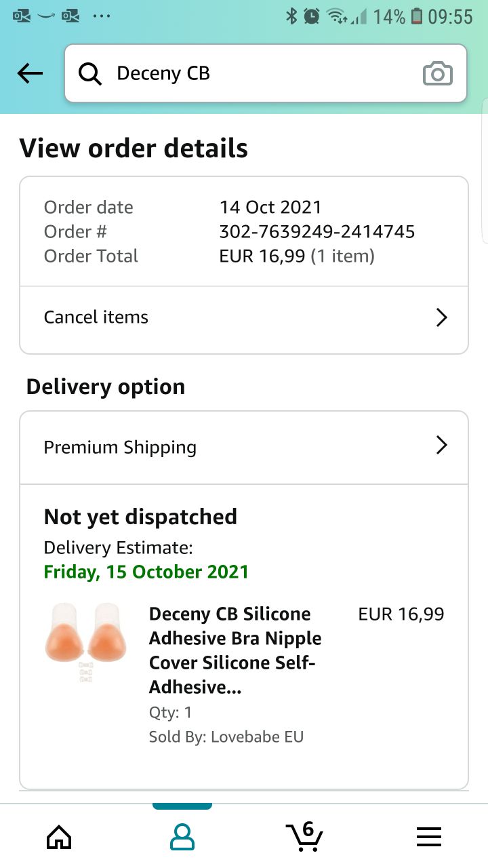Go to Home tab
488x868 pixels.
(x=59, y=837)
